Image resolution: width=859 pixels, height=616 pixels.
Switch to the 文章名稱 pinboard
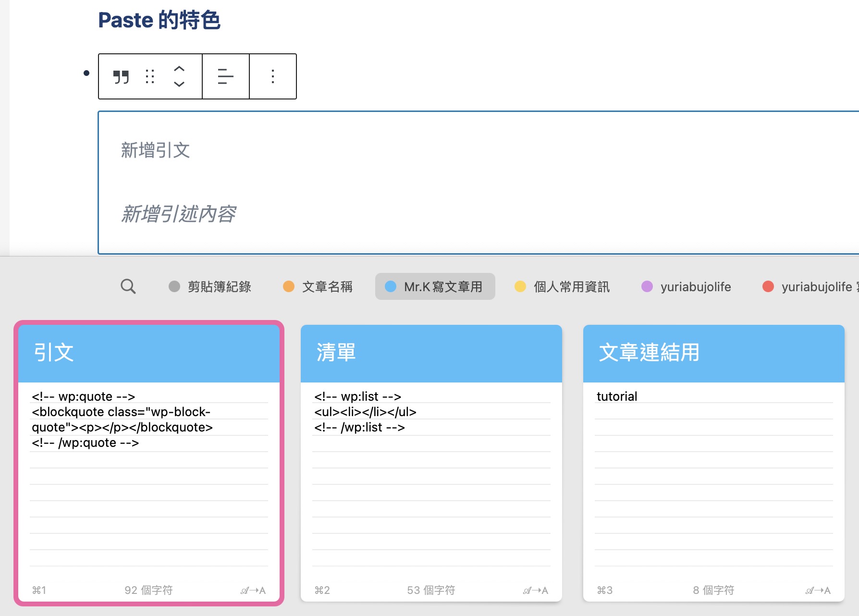(318, 287)
